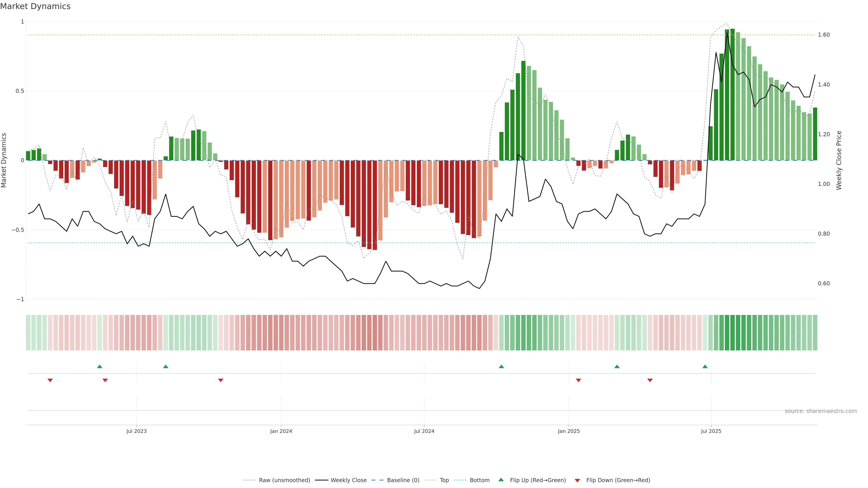Click the Jul 2025 x-axis label

[711, 431]
